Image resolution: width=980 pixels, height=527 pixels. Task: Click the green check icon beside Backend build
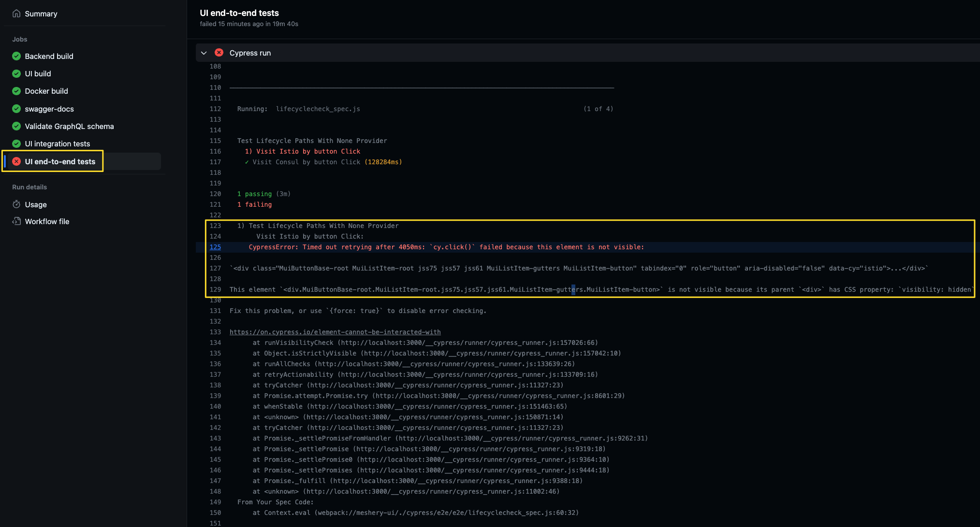pos(16,56)
